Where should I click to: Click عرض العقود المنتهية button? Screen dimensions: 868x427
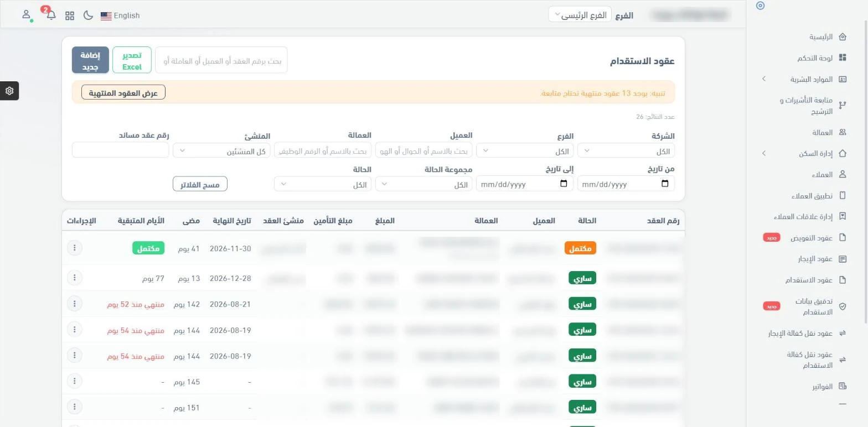123,92
